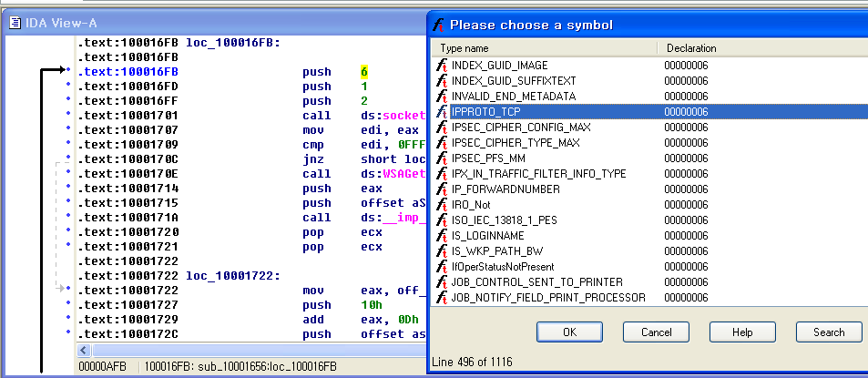Click the IS_LOGINNAME row icon
Image resolution: width=868 pixels, height=378 pixels.
(x=441, y=236)
